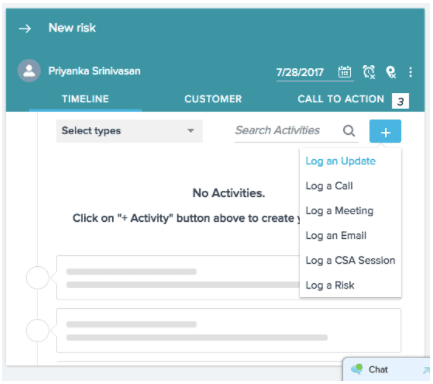Click the blue plus add activity button
This screenshot has height=384, width=433.
pyautogui.click(x=385, y=131)
